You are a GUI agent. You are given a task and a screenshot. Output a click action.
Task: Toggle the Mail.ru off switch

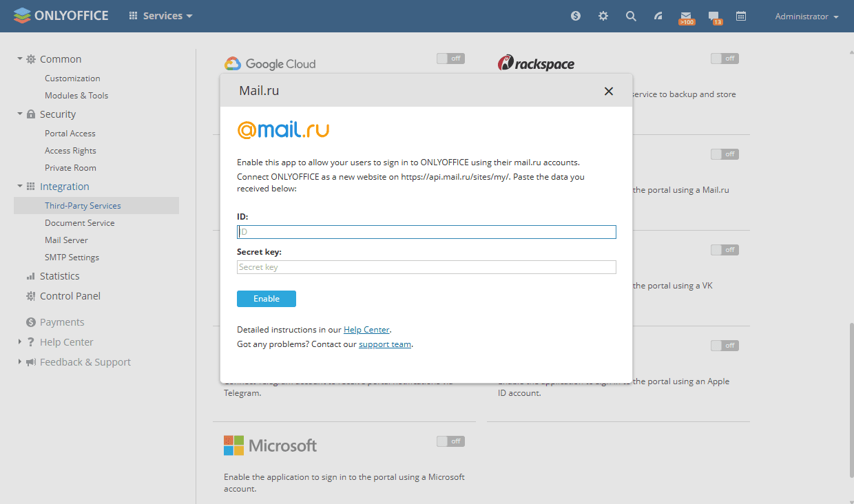click(725, 154)
